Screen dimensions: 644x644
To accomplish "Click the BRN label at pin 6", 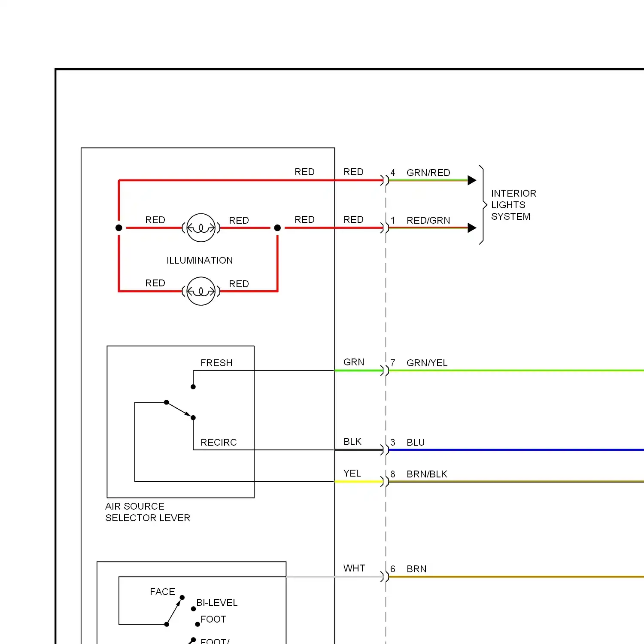I will [x=416, y=569].
